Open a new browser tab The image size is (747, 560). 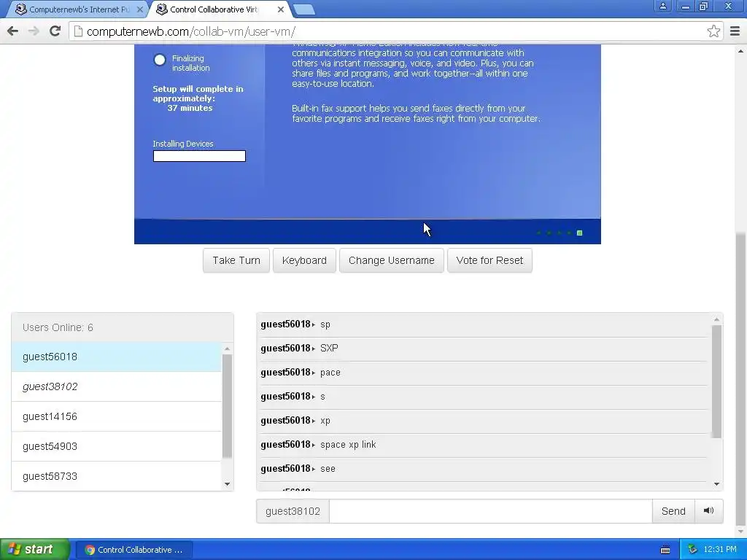303,9
